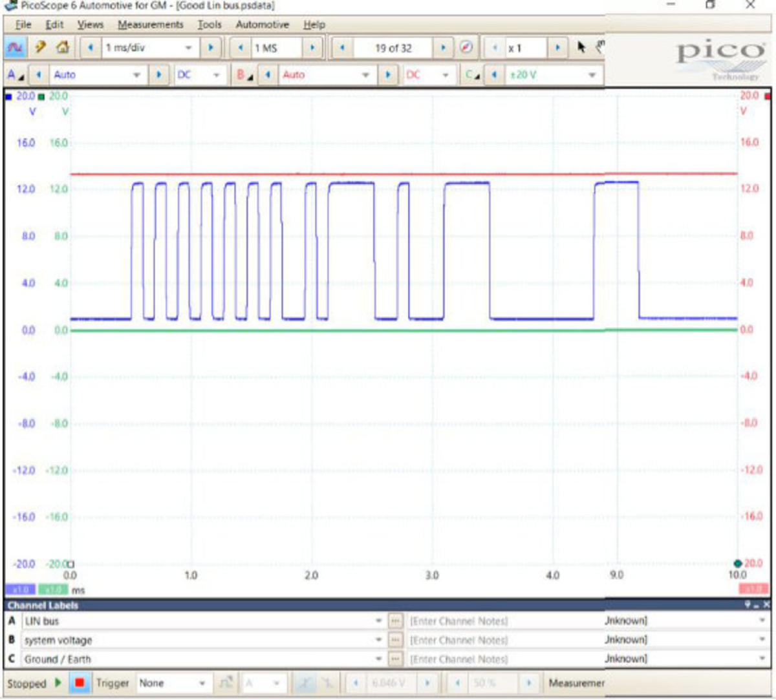Open the Edit menu
This screenshot has height=700, width=776.
click(x=54, y=25)
